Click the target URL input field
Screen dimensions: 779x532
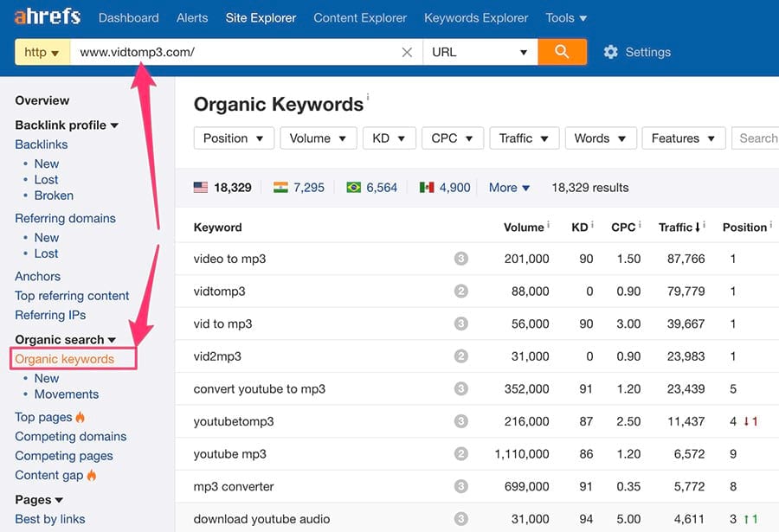(234, 52)
